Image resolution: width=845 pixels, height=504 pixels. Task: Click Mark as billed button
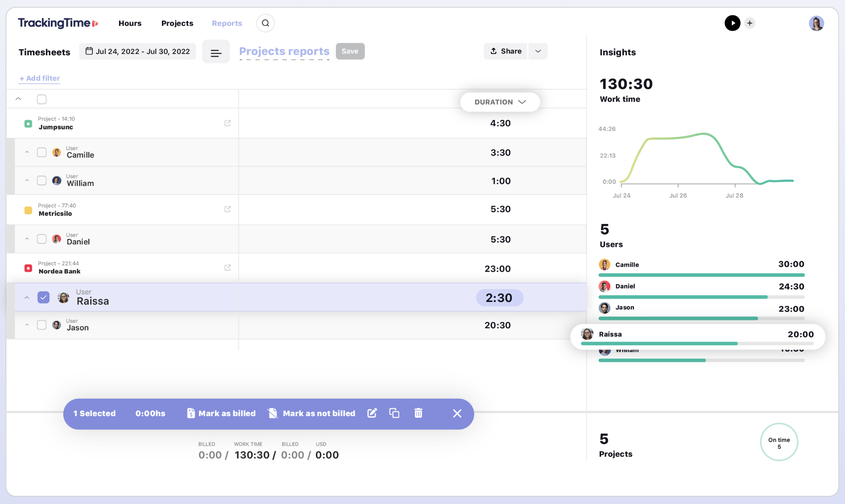coord(221,413)
